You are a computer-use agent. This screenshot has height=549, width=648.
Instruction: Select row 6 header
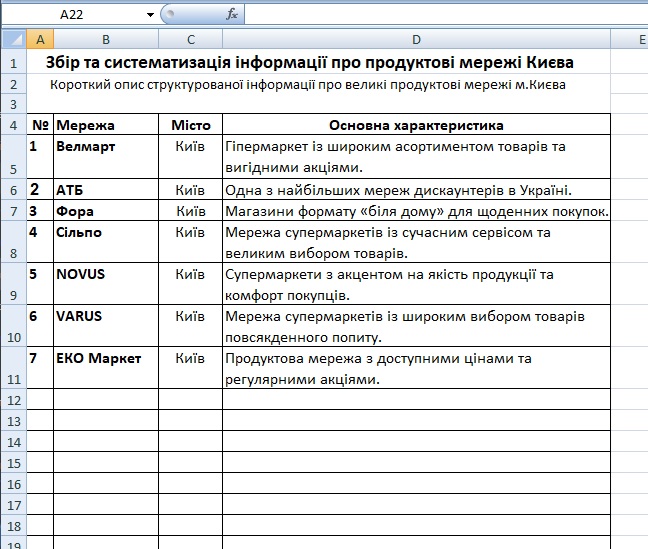point(14,190)
